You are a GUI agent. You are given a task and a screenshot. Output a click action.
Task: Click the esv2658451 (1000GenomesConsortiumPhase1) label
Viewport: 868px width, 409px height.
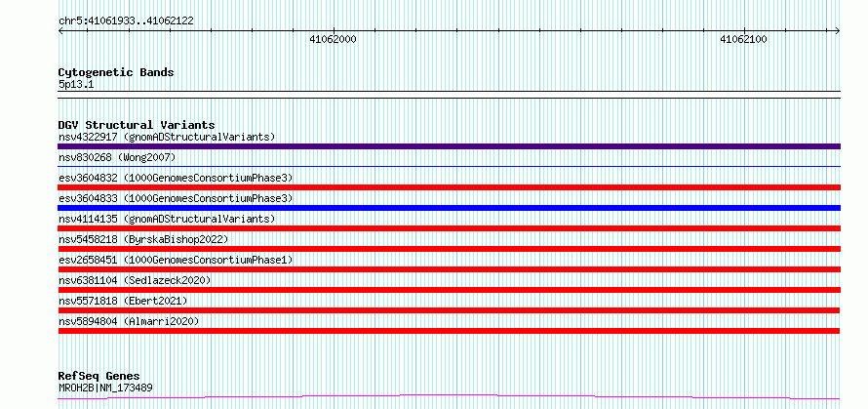pyautogui.click(x=176, y=260)
